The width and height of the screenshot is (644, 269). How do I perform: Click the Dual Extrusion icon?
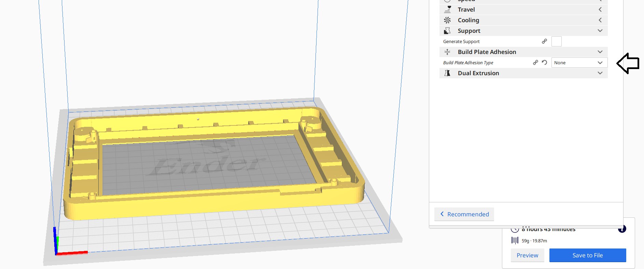[x=447, y=73]
